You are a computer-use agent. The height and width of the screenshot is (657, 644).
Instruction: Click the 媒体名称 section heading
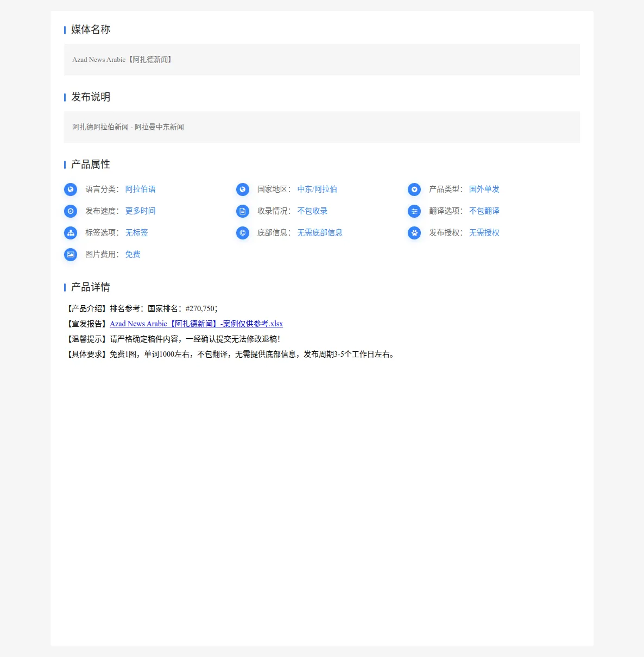(91, 29)
